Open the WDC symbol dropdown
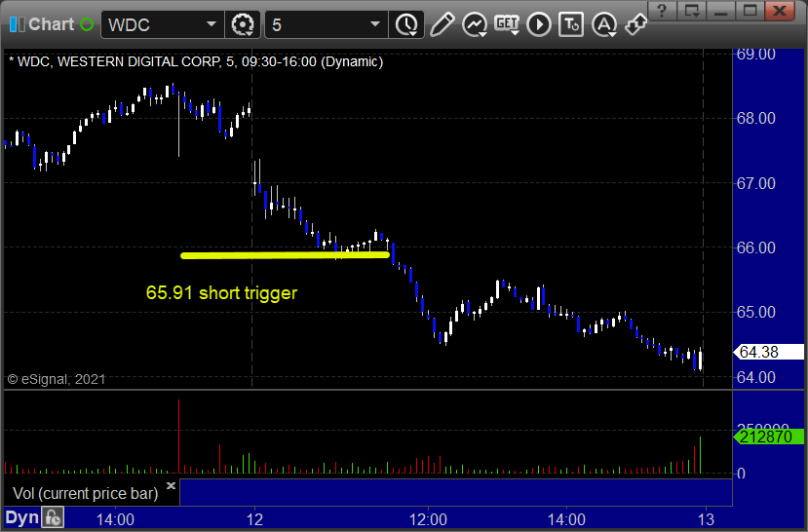The width and height of the screenshot is (808, 532). point(212,24)
